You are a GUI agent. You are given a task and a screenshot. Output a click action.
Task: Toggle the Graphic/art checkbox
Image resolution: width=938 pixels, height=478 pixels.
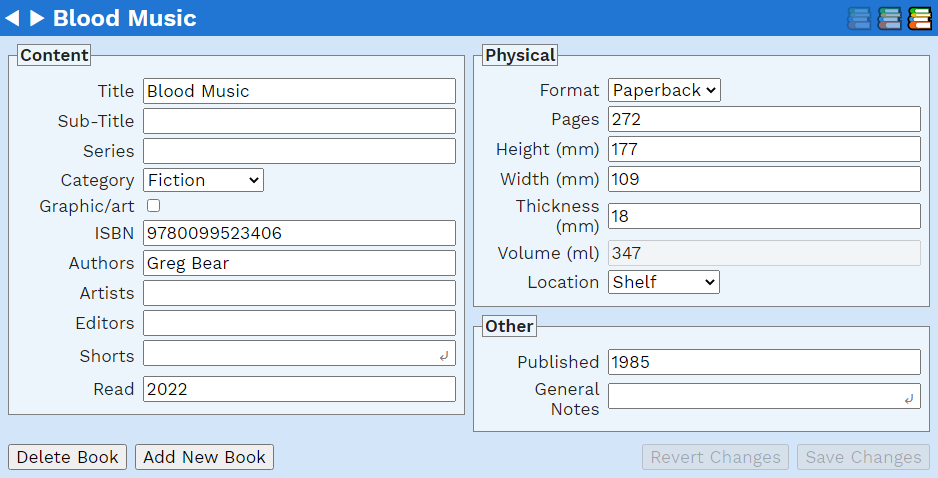(153, 206)
